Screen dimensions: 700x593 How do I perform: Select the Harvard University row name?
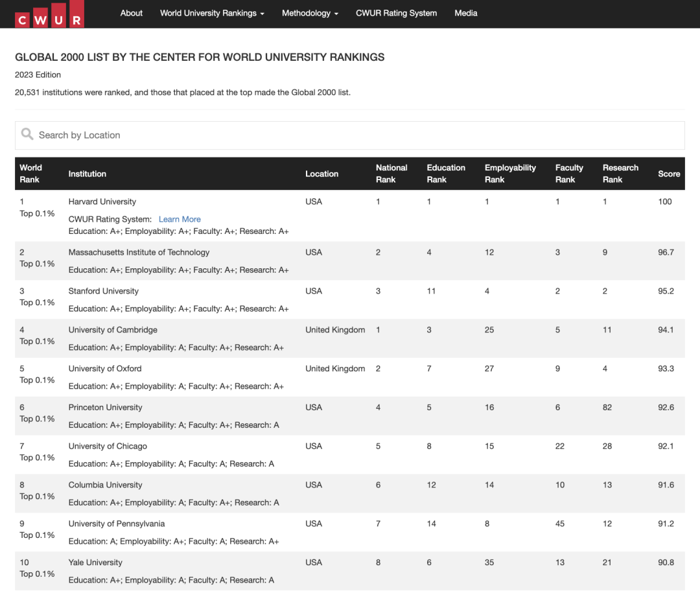pos(102,202)
